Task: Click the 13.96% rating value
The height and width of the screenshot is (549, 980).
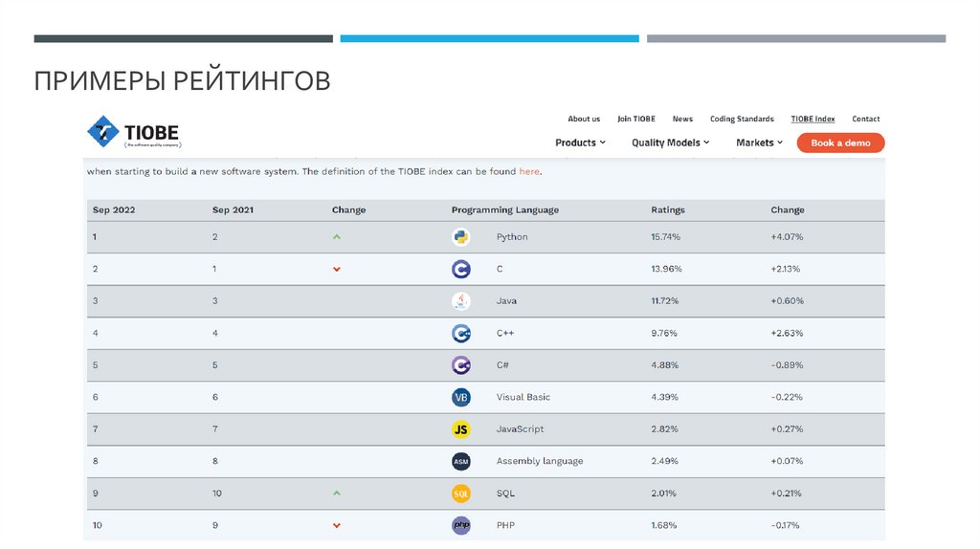Action: 666,269
